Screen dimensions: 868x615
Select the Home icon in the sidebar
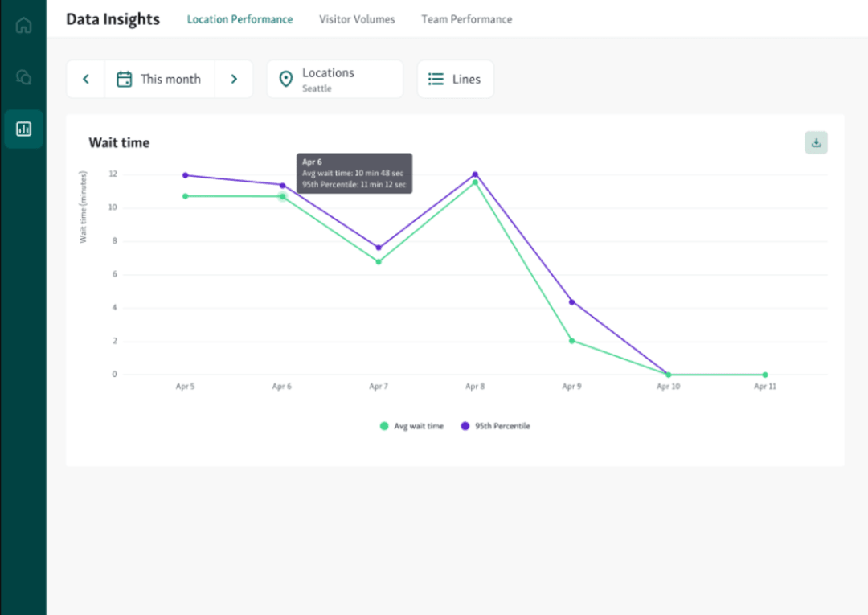[x=23, y=25]
